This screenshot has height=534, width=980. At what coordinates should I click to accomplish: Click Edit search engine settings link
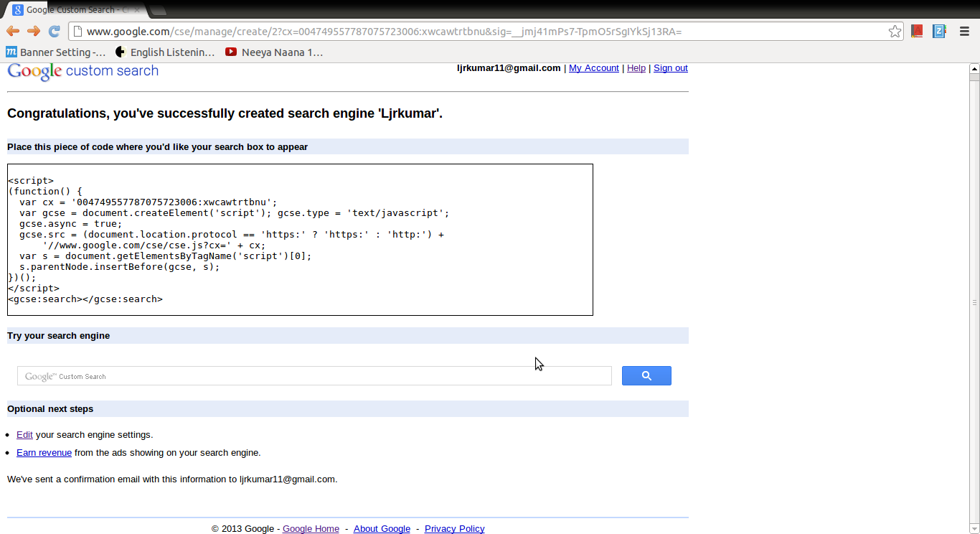tap(24, 434)
